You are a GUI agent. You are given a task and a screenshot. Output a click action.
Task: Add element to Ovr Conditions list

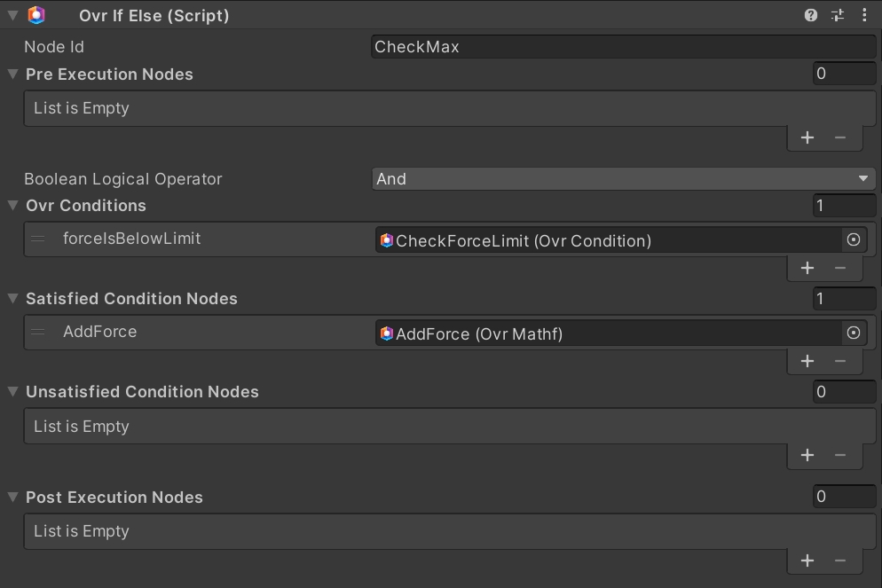(807, 268)
